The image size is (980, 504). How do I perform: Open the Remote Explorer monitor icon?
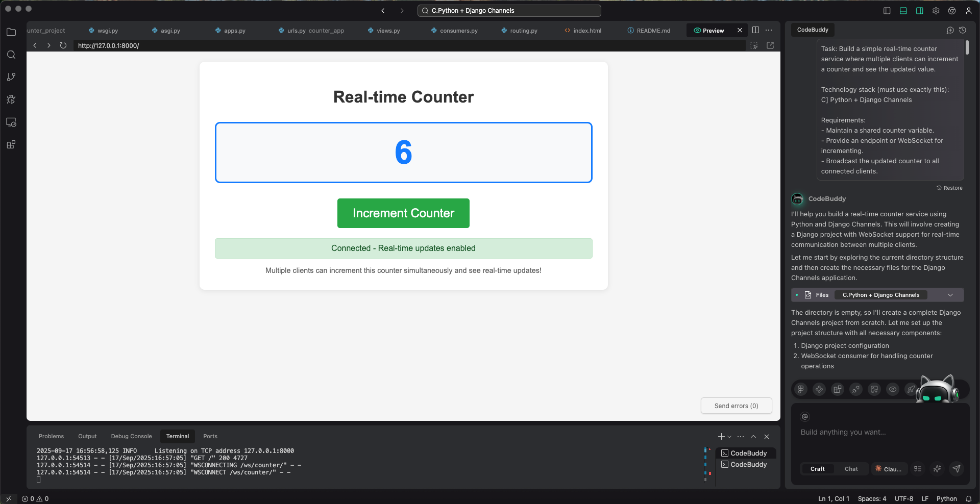11,122
